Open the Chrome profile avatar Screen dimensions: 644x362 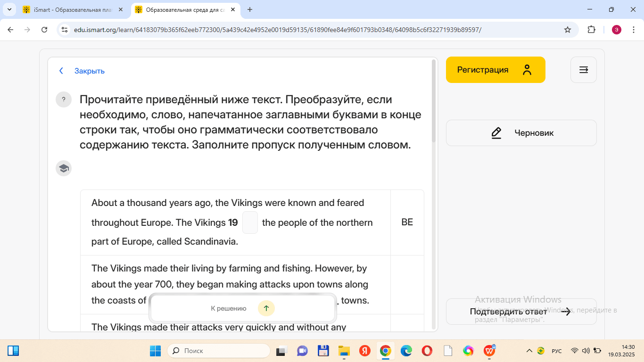coord(617,30)
